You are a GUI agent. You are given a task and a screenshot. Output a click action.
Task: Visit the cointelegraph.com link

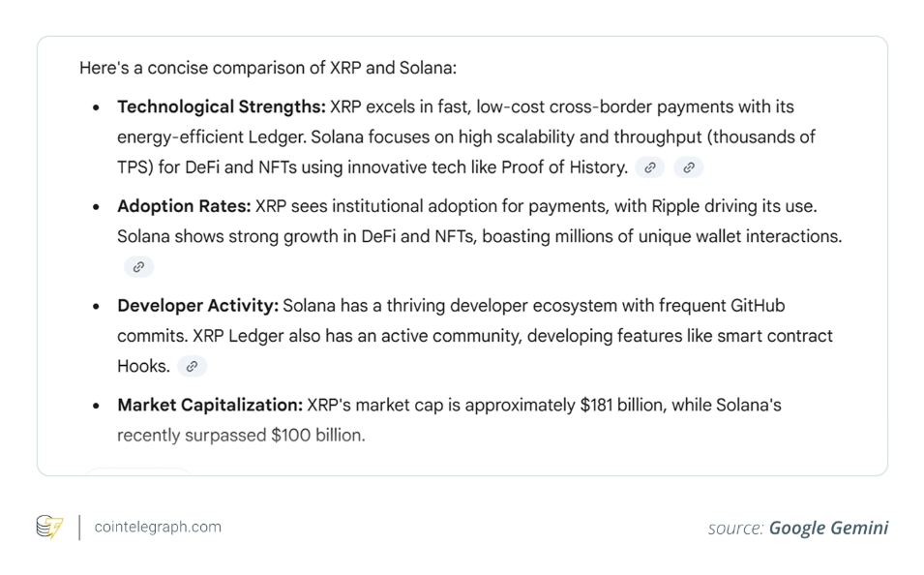[x=158, y=527]
